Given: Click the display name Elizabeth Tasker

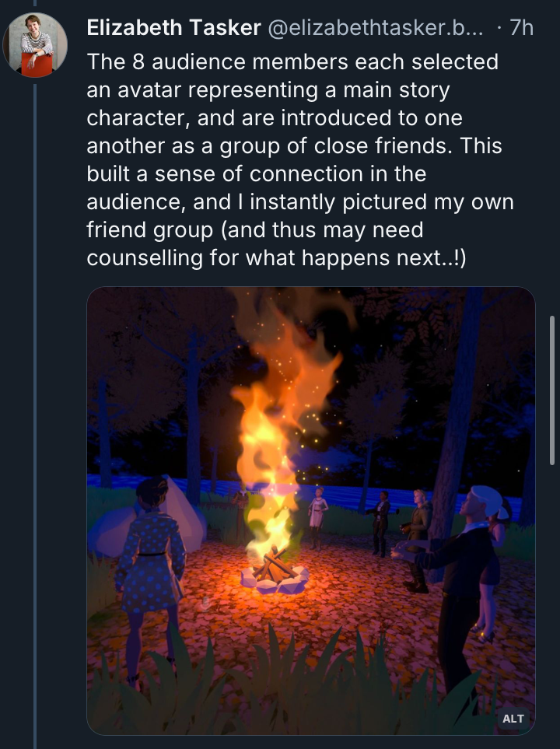Looking at the screenshot, I should (173, 29).
